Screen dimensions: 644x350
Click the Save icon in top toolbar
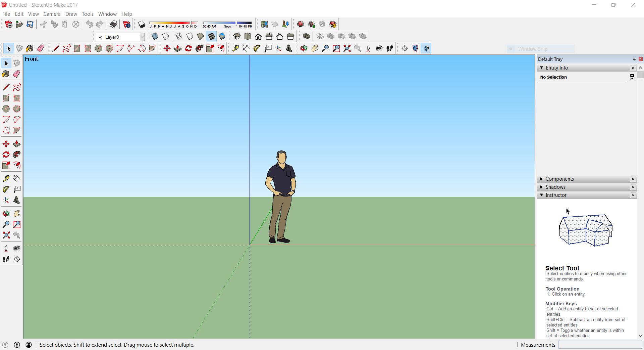click(x=30, y=25)
